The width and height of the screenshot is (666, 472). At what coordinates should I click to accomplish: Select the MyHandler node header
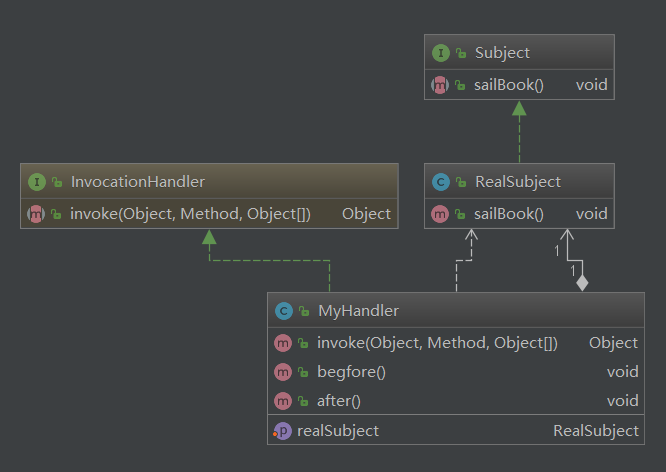(x=358, y=311)
